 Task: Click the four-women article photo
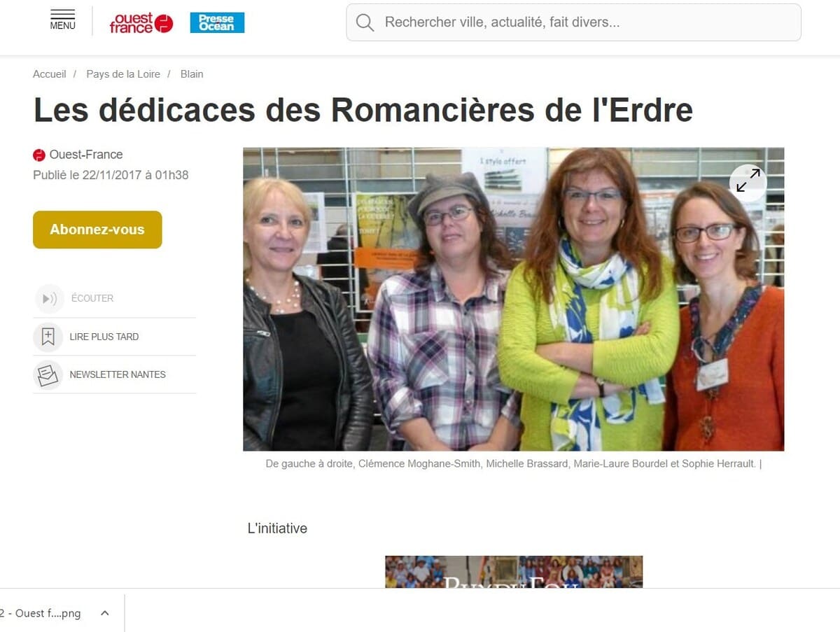pyautogui.click(x=513, y=299)
